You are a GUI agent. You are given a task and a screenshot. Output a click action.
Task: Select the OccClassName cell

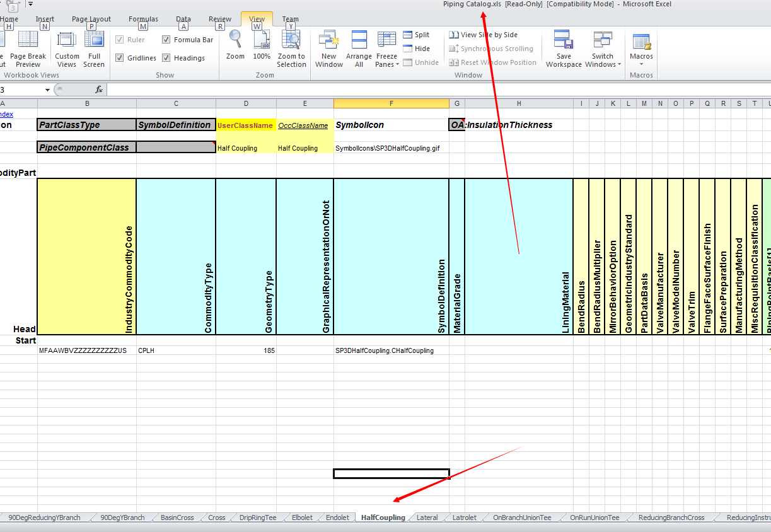point(305,125)
